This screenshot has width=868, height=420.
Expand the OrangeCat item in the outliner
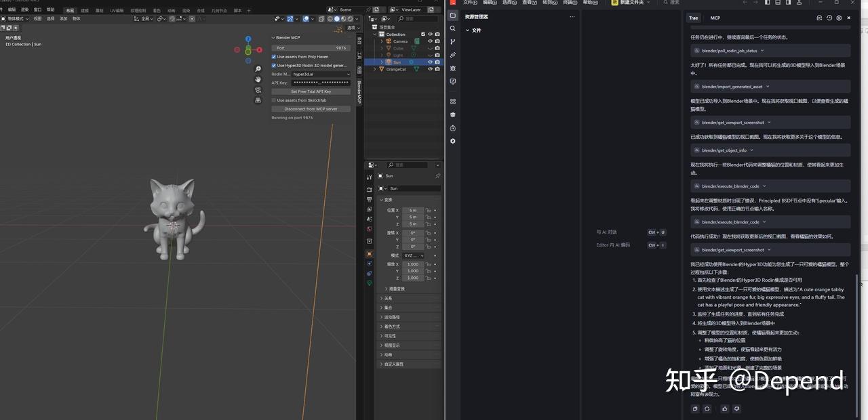coord(376,68)
